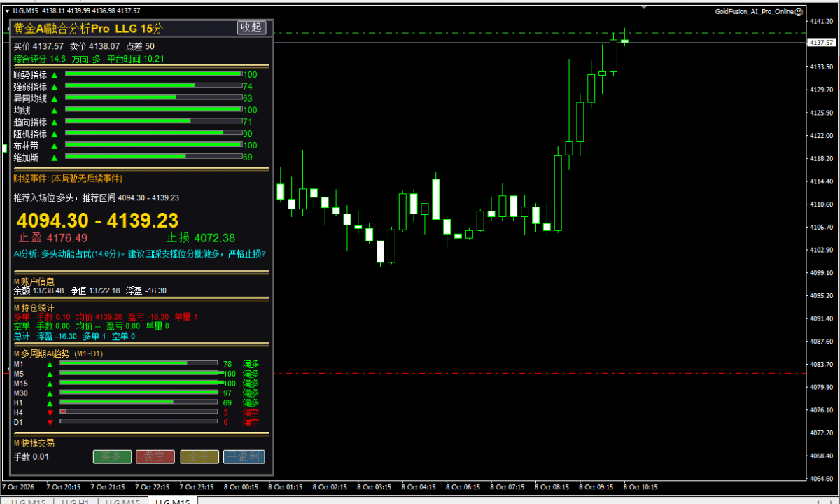Click the red down arrow for H4
This screenshot has width=840, height=504.
50,413
